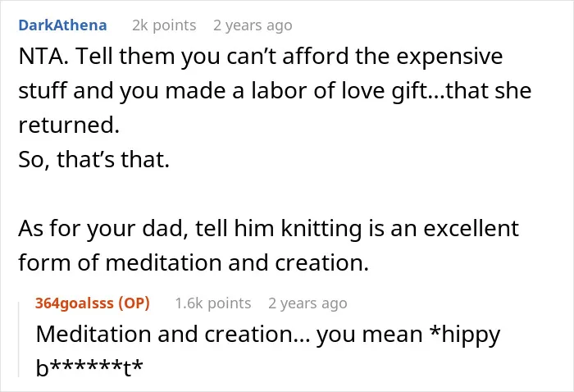The width and height of the screenshot is (574, 392).
Task: Click the paragraph starting 'As for your dad'
Action: click(268, 245)
